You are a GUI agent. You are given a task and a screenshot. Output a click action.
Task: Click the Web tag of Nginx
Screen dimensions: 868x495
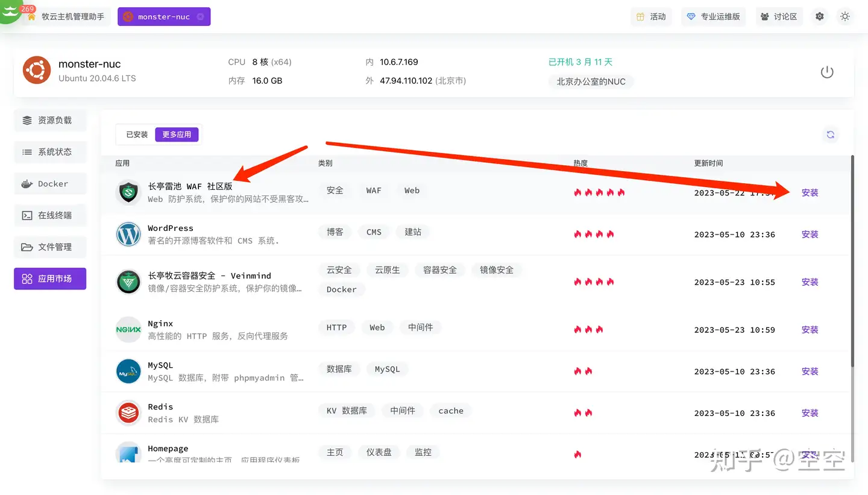point(377,327)
